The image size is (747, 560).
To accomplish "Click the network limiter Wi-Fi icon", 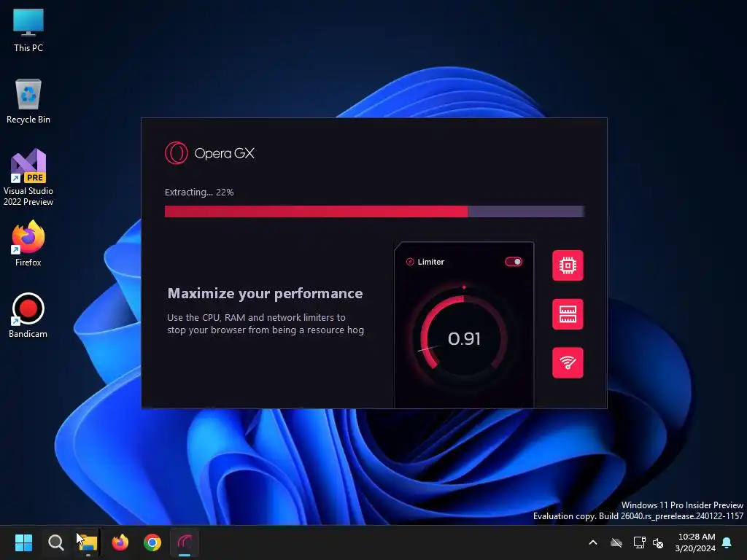I will tap(568, 362).
